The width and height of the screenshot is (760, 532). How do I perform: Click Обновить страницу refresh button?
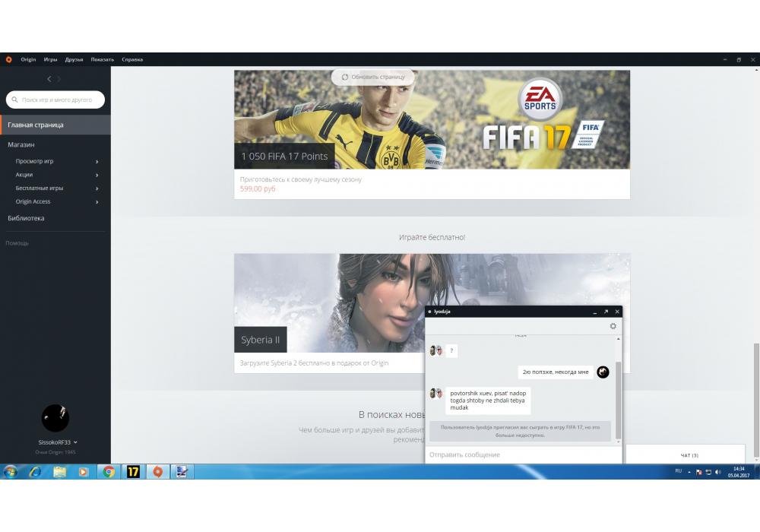coord(373,77)
